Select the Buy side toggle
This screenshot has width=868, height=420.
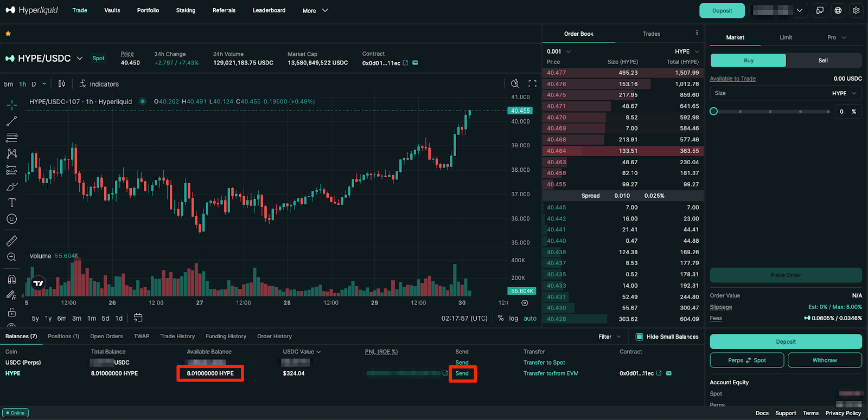[x=748, y=60]
